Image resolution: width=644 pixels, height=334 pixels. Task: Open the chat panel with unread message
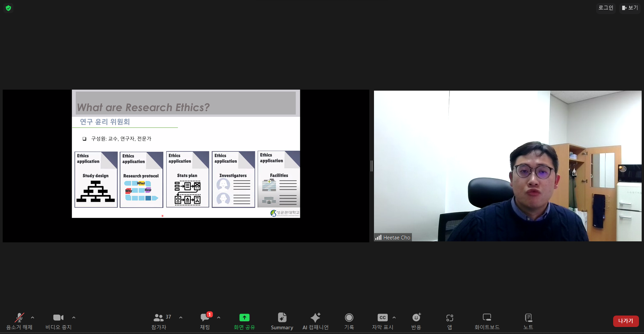pyautogui.click(x=205, y=318)
